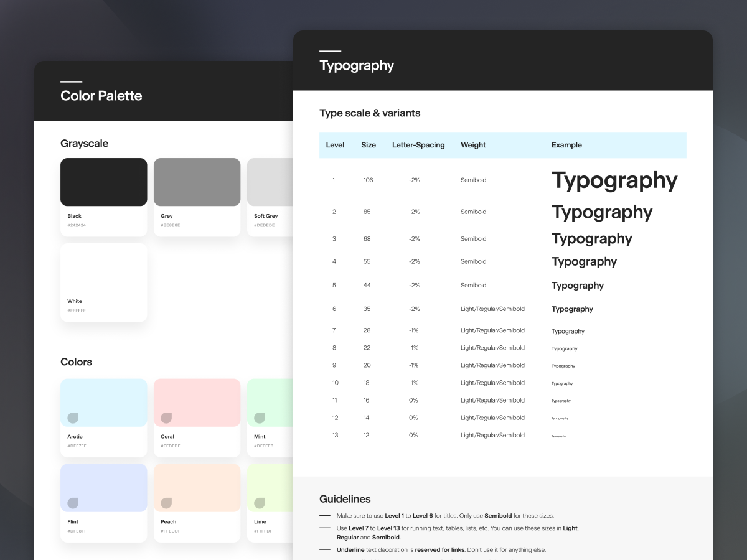Click the #DFE8FF hex code under Flint
The height and width of the screenshot is (560, 747).
tap(77, 531)
